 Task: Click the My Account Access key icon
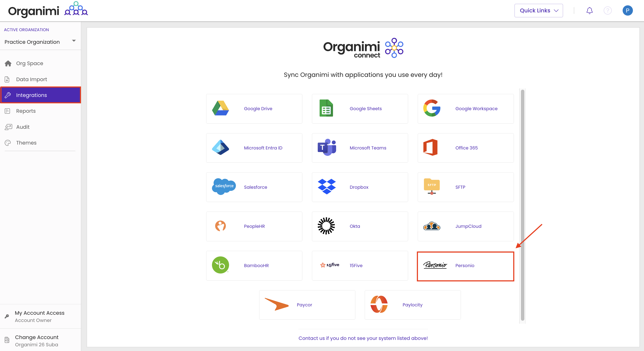click(7, 316)
